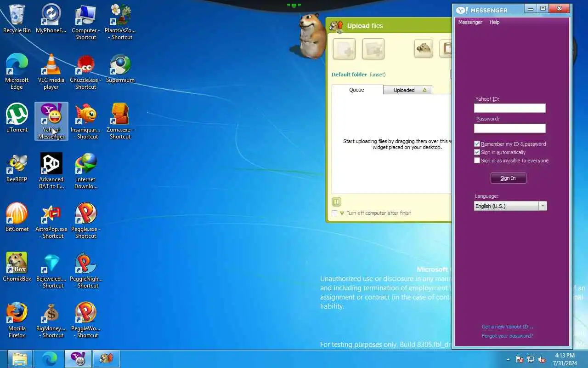Select the µTorrent desktop icon
Viewport: 588px width, 368px height.
(17, 119)
